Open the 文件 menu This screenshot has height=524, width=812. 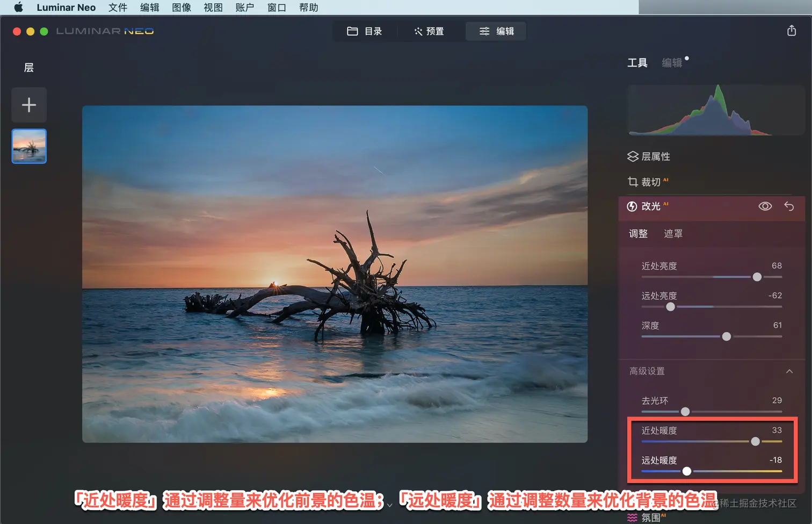click(118, 8)
